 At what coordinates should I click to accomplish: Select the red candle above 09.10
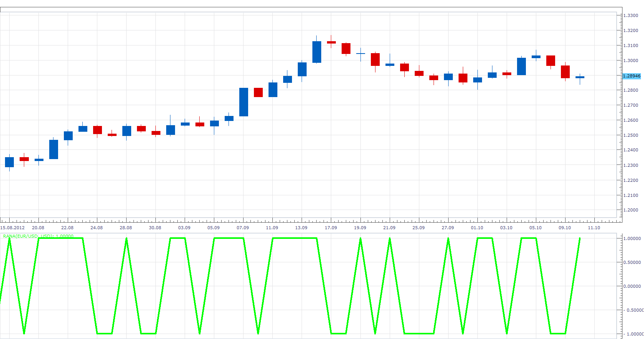(565, 72)
